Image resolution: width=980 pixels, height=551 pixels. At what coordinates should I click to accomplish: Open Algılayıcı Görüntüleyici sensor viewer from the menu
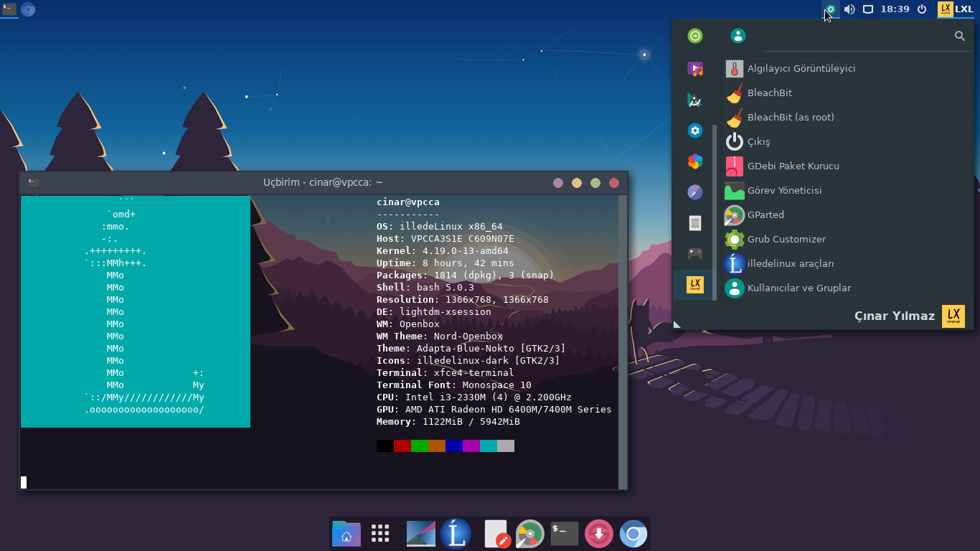[x=848, y=68]
